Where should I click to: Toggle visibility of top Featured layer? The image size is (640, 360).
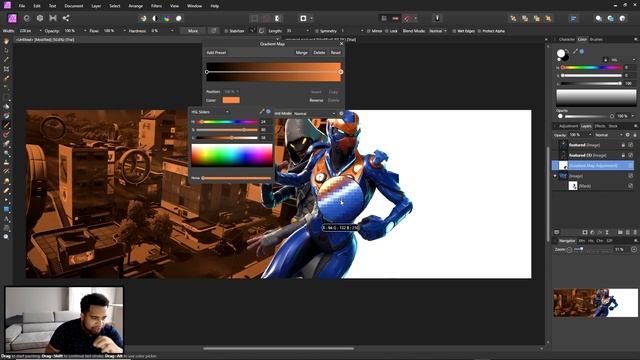[x=631, y=145]
